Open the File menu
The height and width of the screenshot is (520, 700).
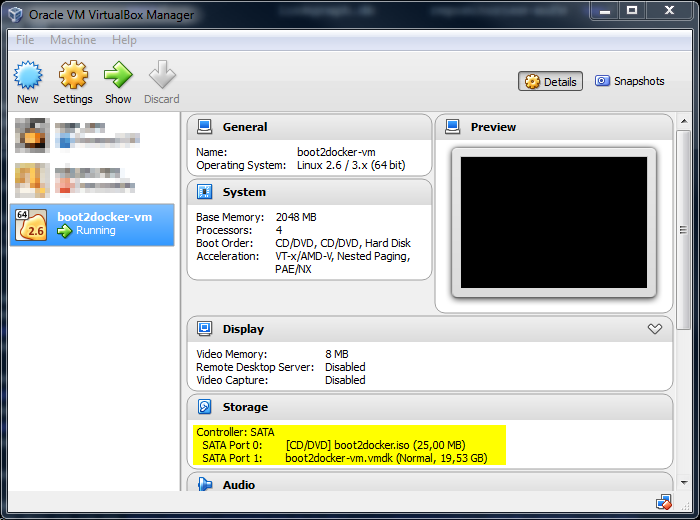click(x=25, y=40)
